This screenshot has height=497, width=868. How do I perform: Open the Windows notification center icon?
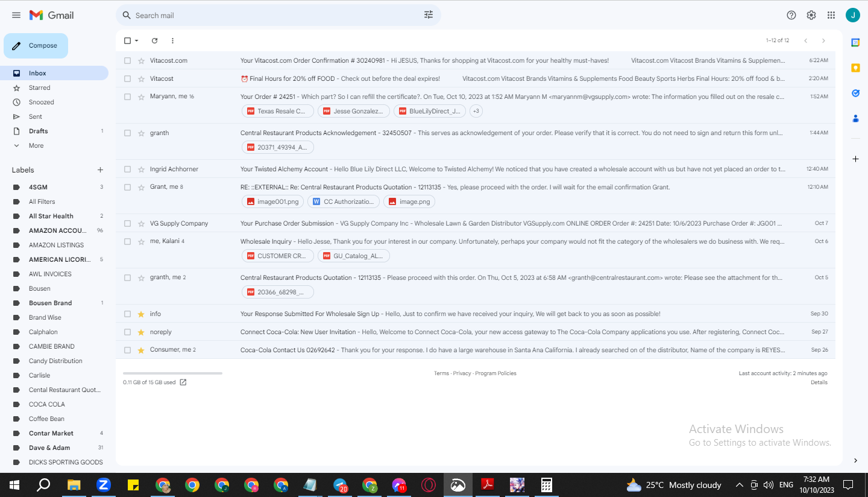click(x=848, y=485)
